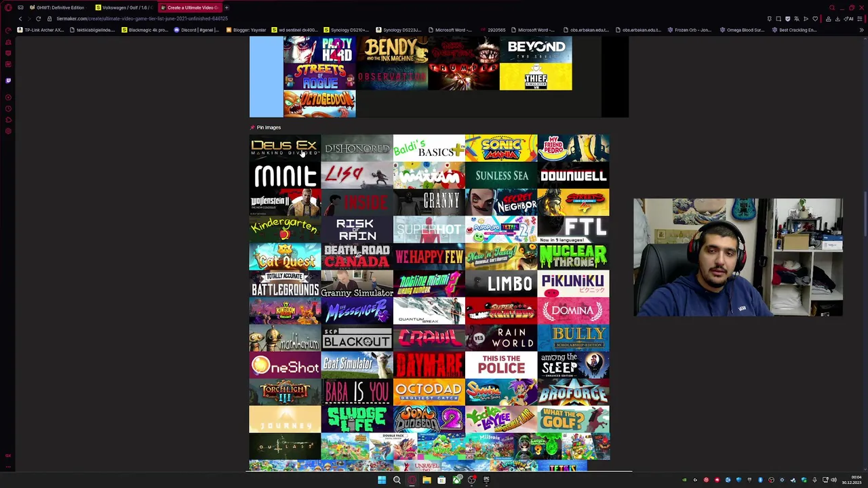Screen dimensions: 868x488
Task: Select the OneShot game image
Action: [x=285, y=365]
